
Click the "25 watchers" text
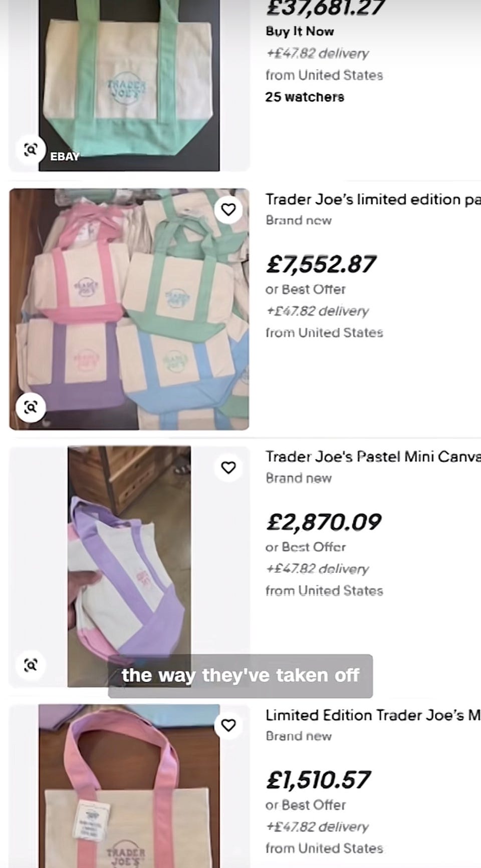coord(305,97)
